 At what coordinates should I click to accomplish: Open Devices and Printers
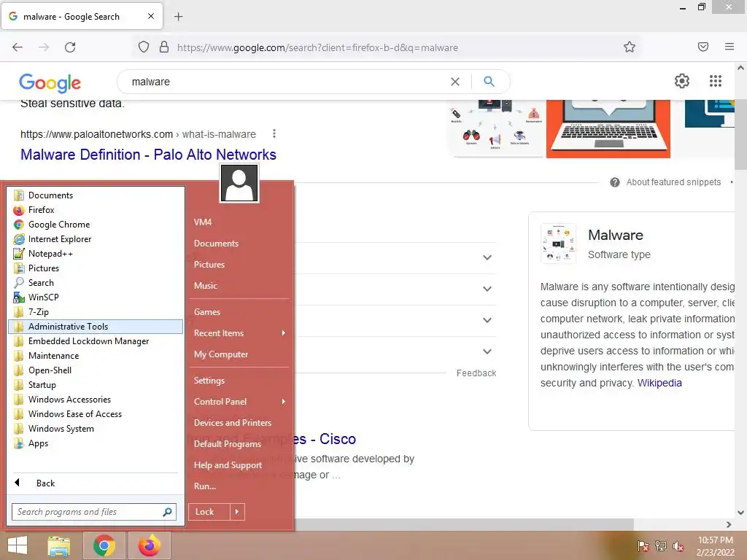point(233,423)
